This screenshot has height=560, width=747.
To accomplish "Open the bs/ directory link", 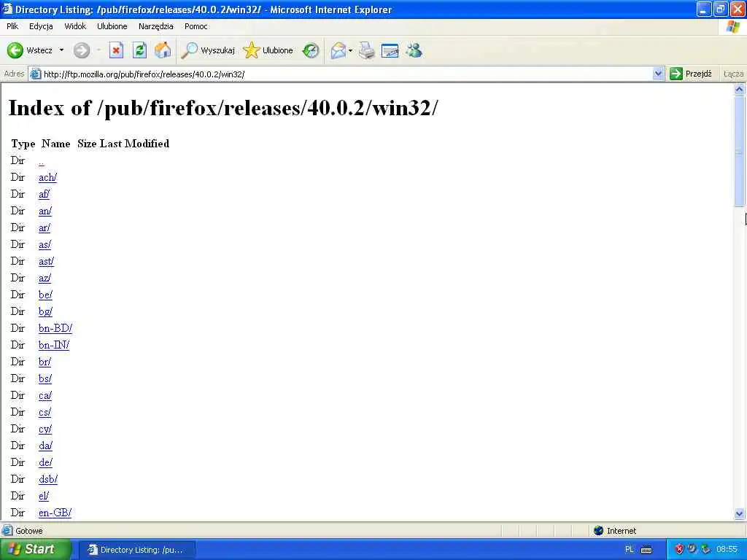I will [x=44, y=378].
